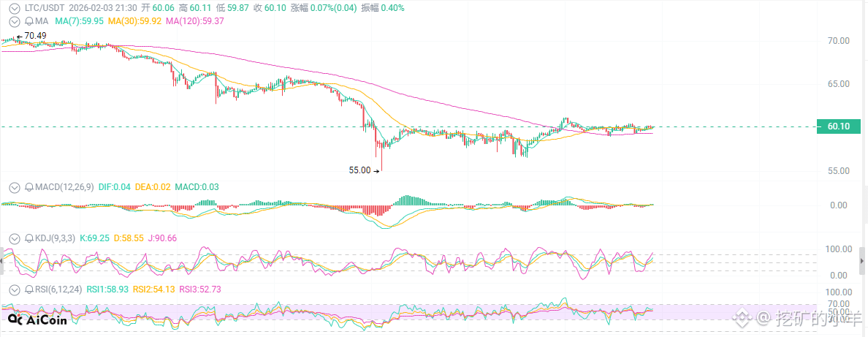
Task: Click the close value after 收
Action: 275,8
